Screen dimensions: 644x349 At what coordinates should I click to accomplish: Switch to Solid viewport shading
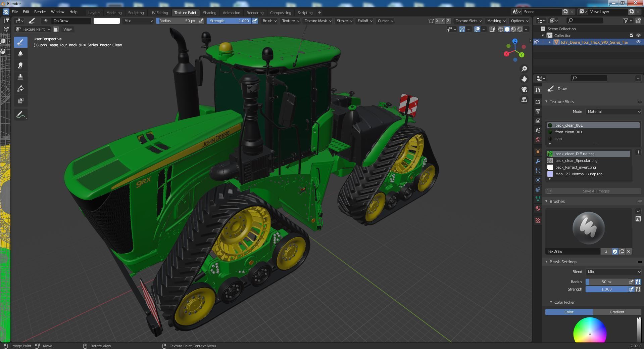pos(507,29)
